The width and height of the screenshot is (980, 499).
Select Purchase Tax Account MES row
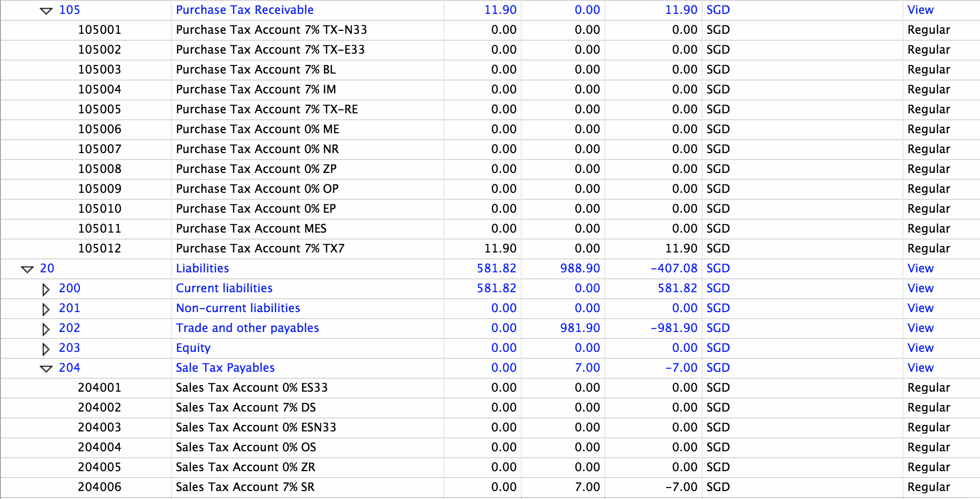[490, 229]
